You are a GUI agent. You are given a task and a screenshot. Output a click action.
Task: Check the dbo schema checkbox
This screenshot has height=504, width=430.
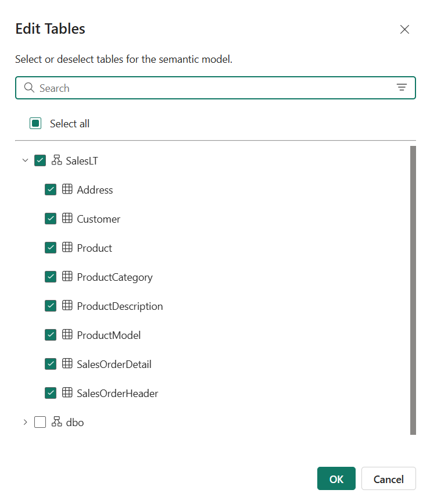(40, 423)
